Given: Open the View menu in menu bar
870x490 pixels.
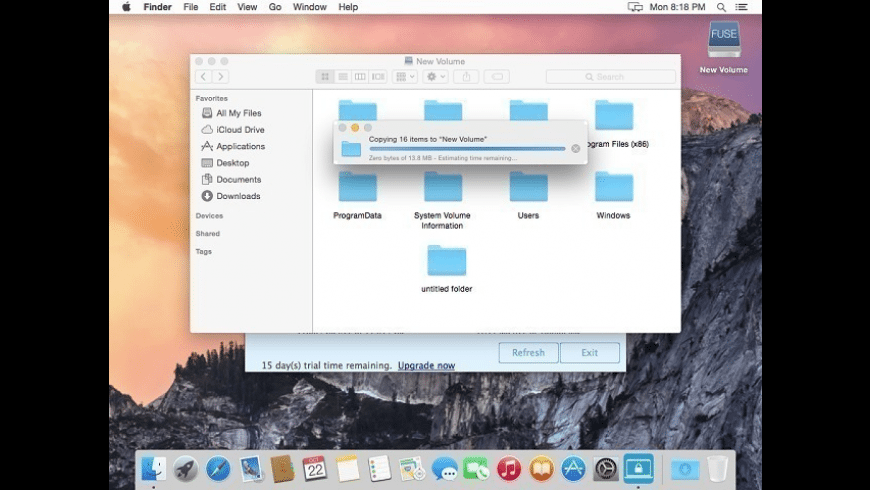Looking at the screenshot, I should pyautogui.click(x=247, y=7).
